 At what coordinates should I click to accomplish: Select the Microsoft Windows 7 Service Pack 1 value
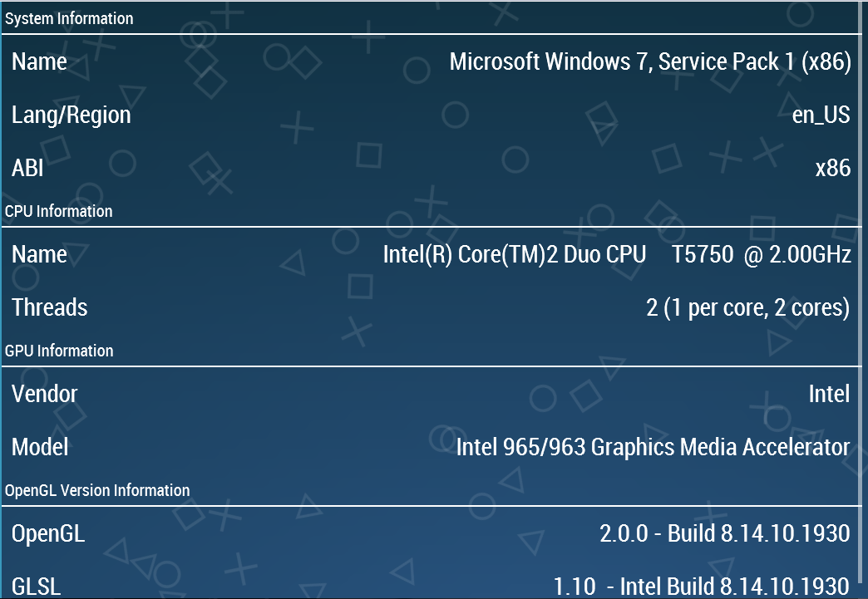coord(650,62)
